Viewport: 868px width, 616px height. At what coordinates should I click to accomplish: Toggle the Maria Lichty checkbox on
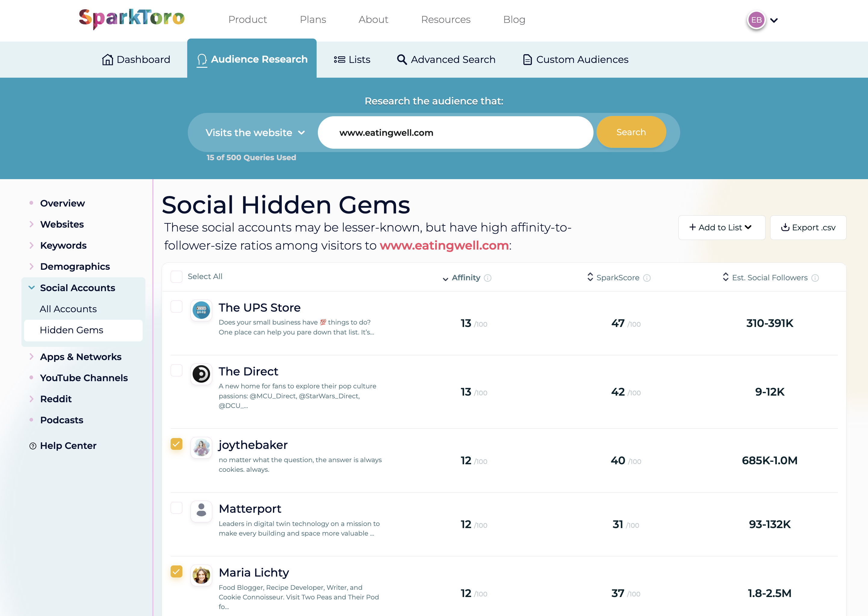click(x=177, y=571)
